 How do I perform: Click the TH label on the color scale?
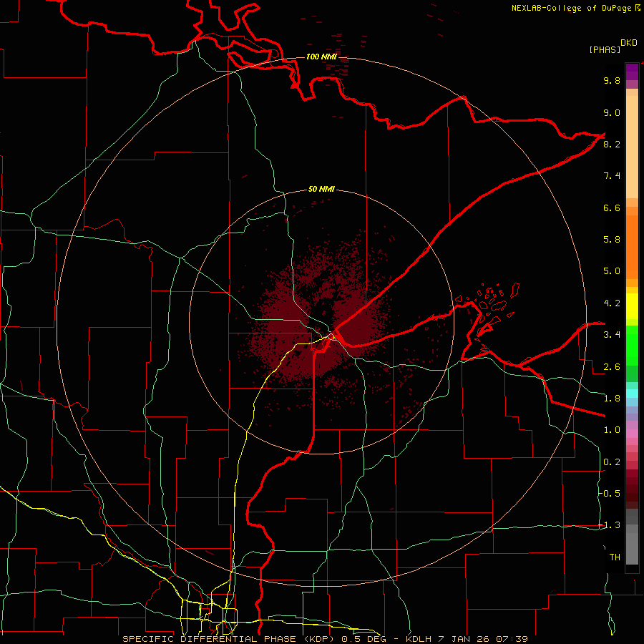tap(615, 557)
